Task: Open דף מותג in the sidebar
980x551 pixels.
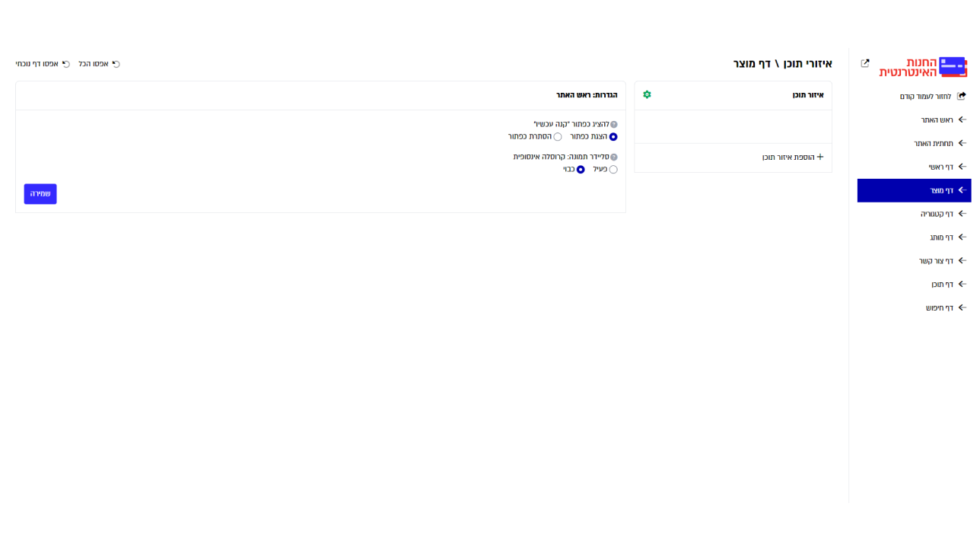Action: point(947,237)
